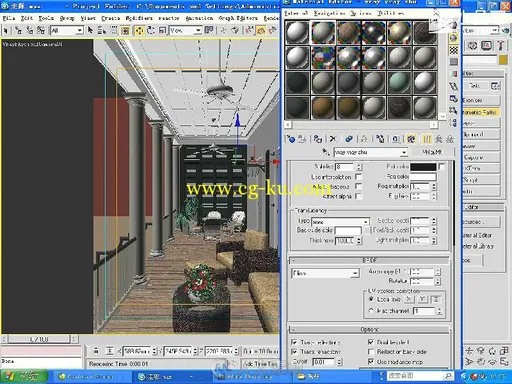Open the Tools menu
This screenshot has width=512, height=384.
(46, 18)
